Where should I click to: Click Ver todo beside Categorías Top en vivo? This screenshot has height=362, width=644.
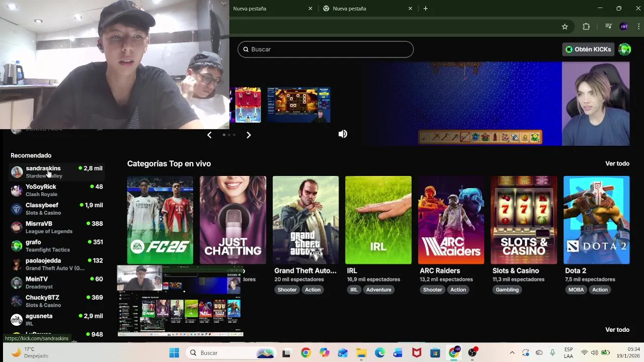click(617, 163)
